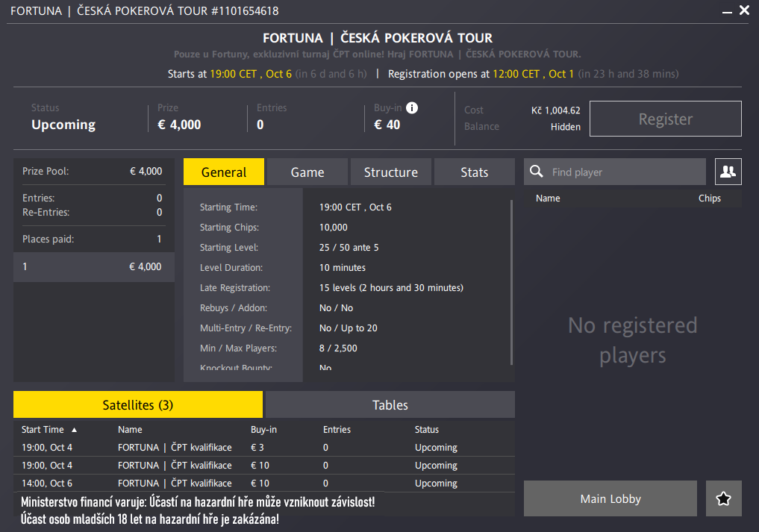Sort satellites by Name column header
The height and width of the screenshot is (532, 759).
tap(130, 429)
